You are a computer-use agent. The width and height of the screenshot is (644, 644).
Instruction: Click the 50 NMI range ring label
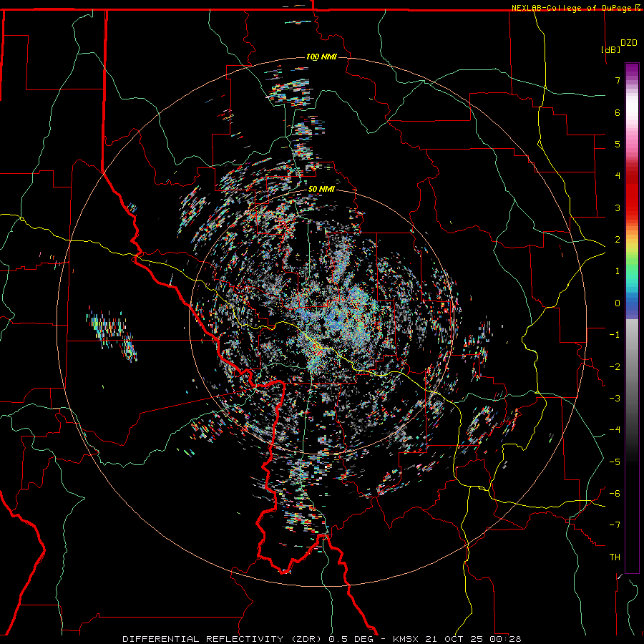coord(321,189)
